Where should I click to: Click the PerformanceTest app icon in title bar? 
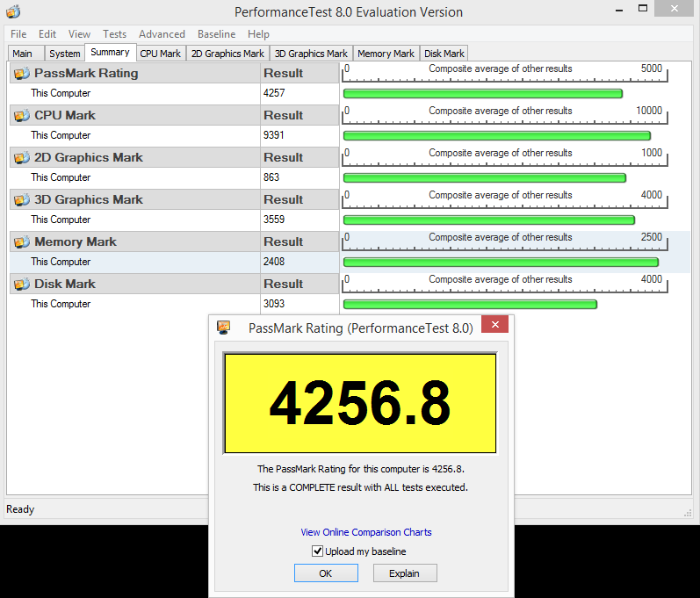(13, 11)
